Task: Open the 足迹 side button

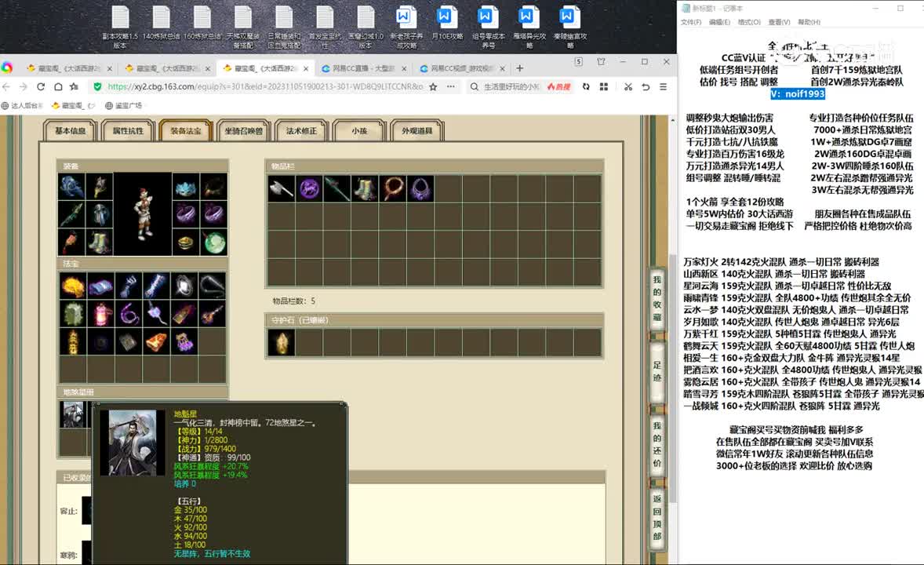Action: point(657,371)
